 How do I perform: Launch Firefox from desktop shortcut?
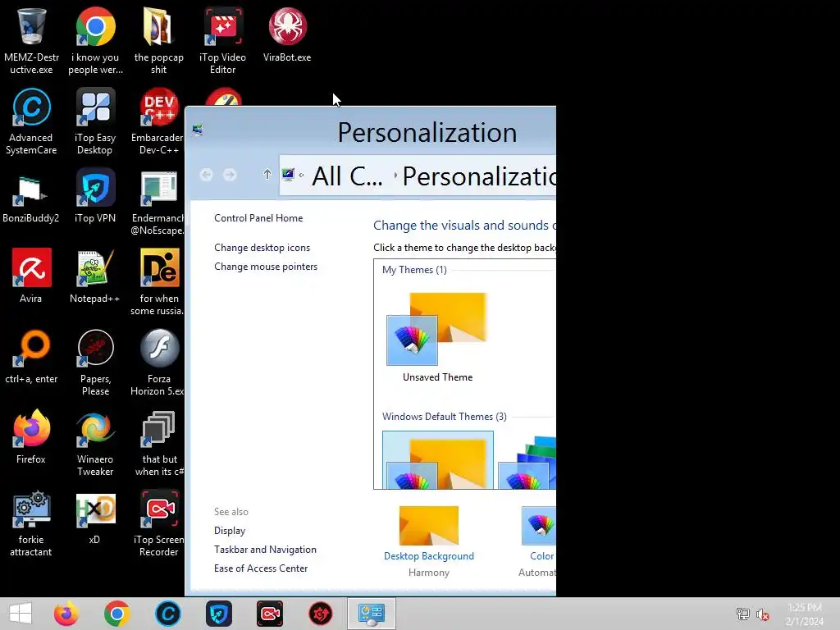31,437
